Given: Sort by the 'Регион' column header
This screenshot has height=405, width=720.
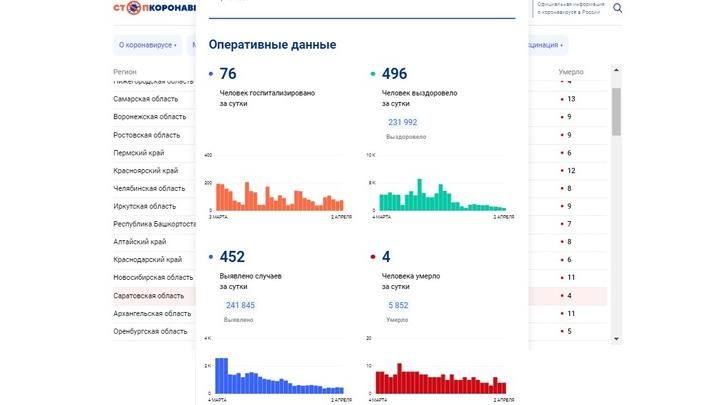Looking at the screenshot, I should click(125, 72).
